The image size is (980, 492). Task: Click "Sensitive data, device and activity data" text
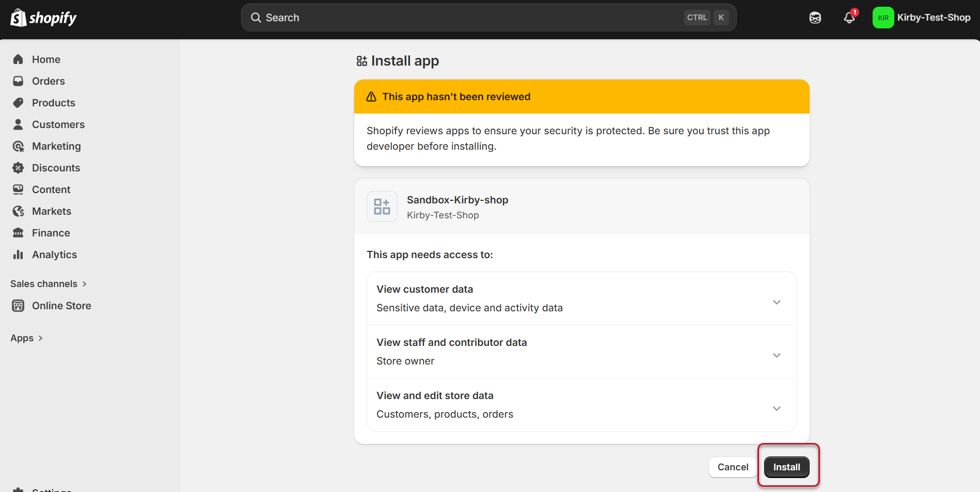[469, 308]
